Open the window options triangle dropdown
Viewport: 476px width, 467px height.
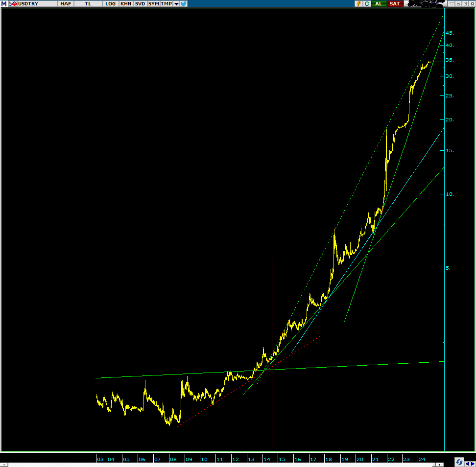click(452, 3)
